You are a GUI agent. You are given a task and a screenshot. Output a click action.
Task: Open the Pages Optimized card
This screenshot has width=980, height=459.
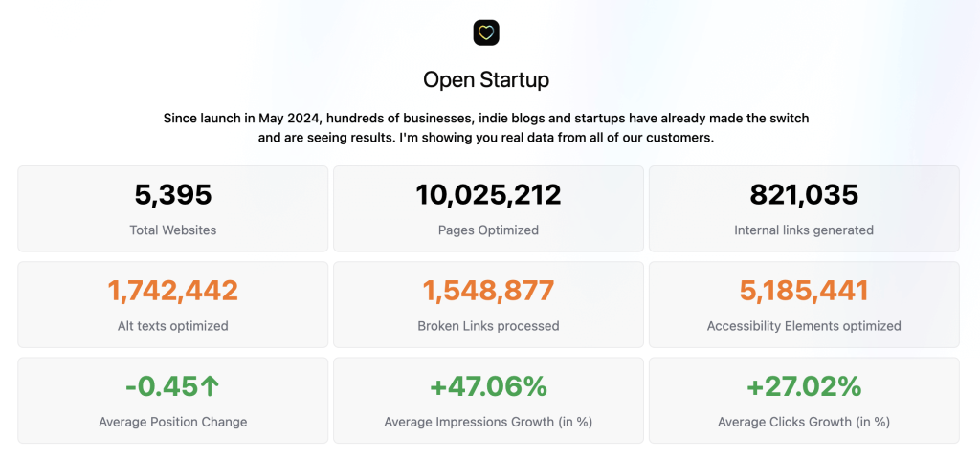click(489, 208)
